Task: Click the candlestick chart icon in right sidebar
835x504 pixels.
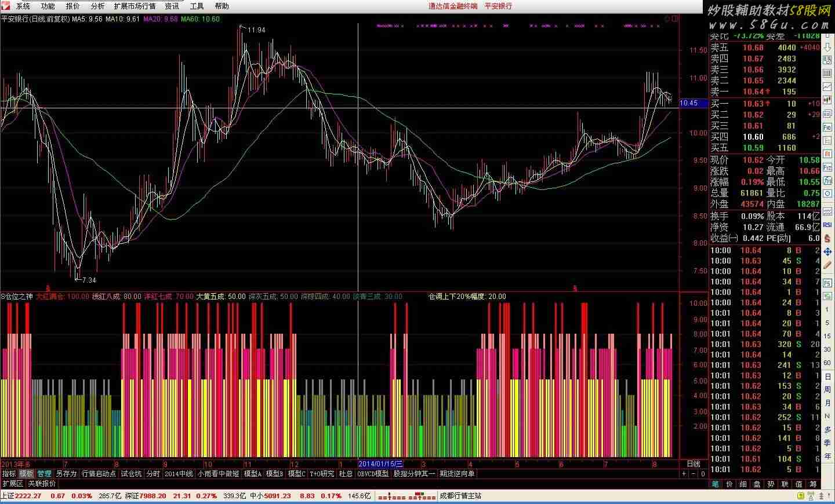Action: pos(827,101)
